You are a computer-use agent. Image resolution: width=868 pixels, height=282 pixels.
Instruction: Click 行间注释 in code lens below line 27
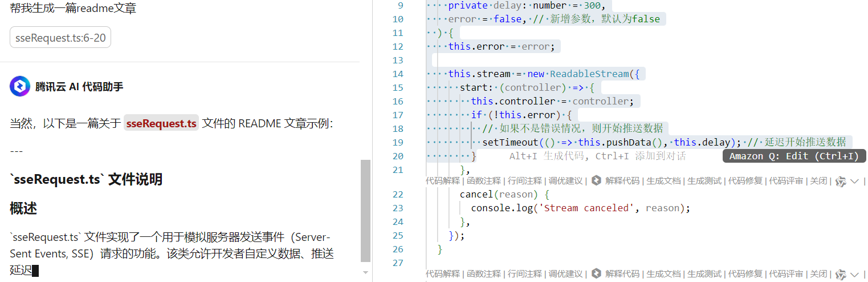(525, 274)
